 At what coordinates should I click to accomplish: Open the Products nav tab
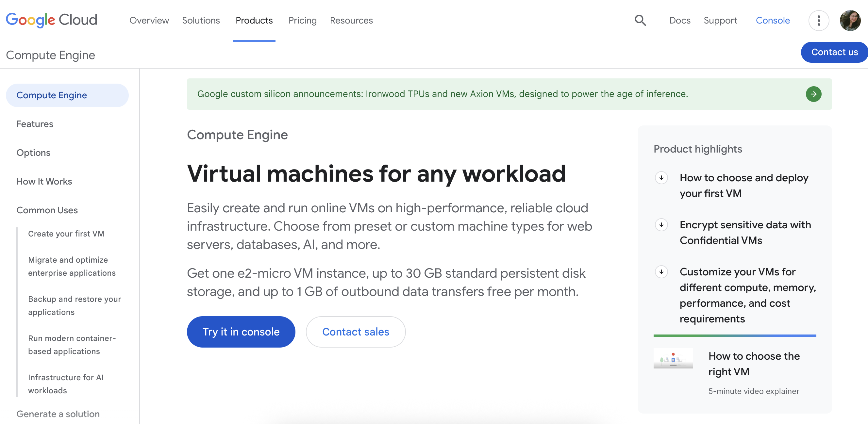[x=254, y=21]
